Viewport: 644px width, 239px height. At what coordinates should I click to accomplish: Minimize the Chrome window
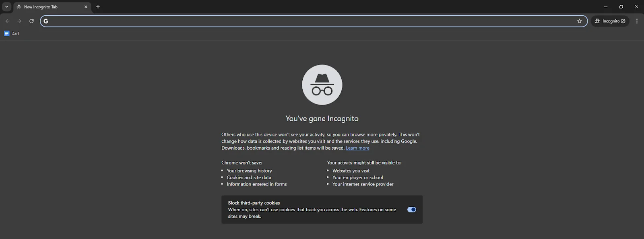(605, 7)
